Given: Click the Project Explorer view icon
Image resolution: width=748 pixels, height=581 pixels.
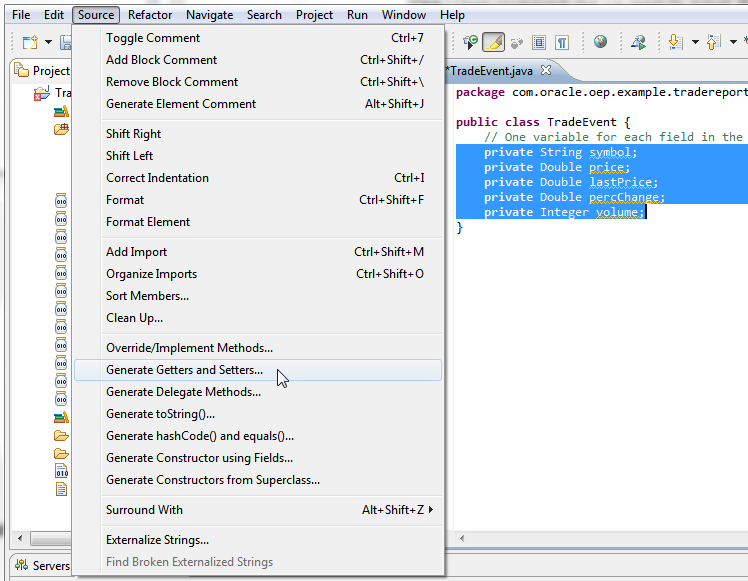Looking at the screenshot, I should (21, 71).
